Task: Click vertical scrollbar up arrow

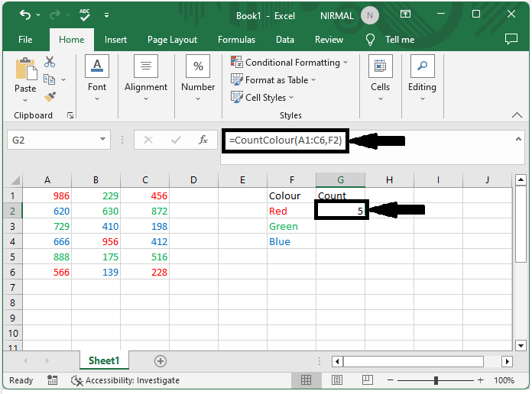Action: (x=521, y=179)
